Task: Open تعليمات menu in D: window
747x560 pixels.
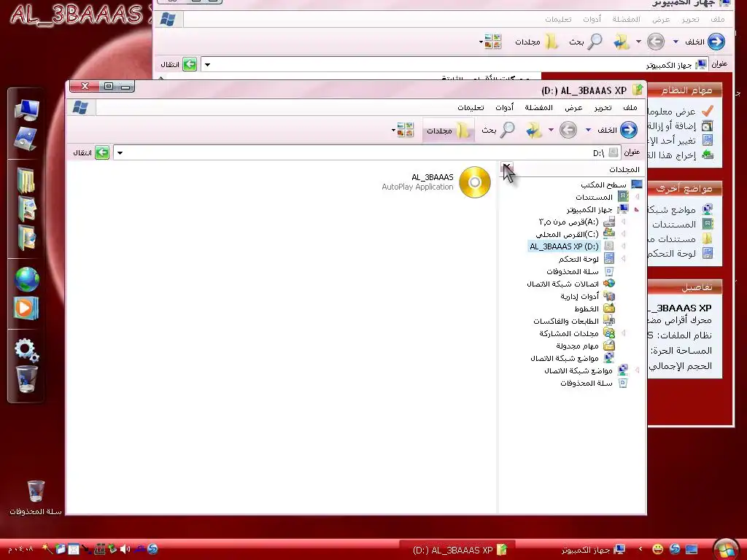Action: [471, 108]
